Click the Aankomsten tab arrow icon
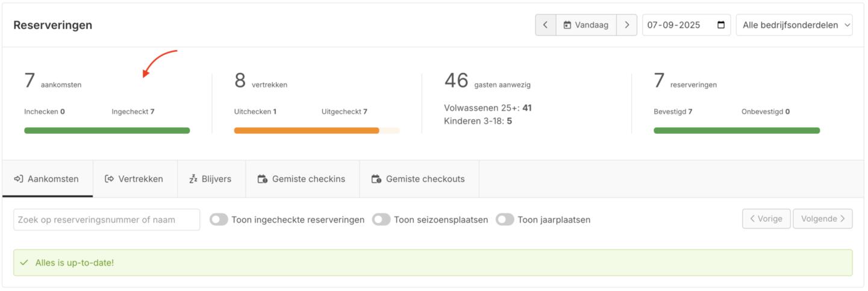The image size is (868, 291). (19, 179)
